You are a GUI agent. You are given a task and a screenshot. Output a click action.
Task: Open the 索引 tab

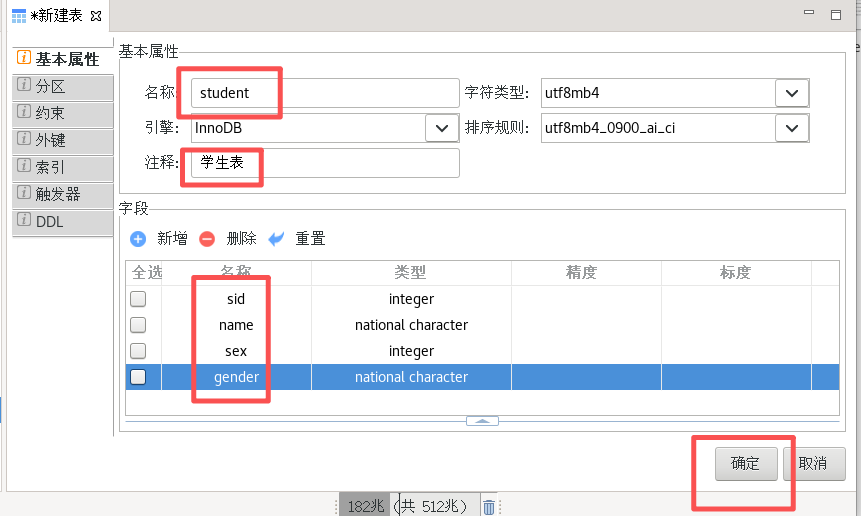62,167
